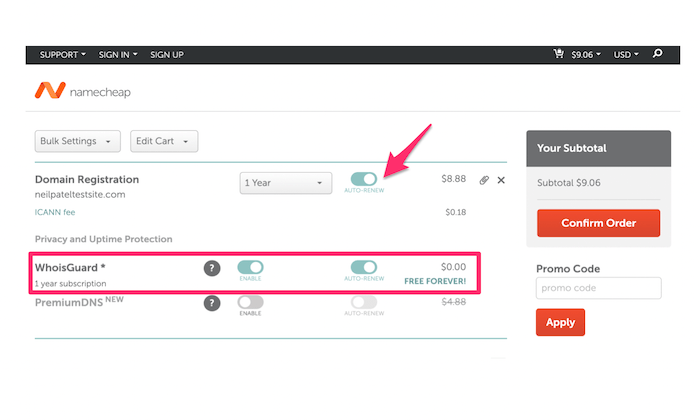Toggle the WhoisGuard auto-renew switch
The height and width of the screenshot is (420, 700).
pyautogui.click(x=364, y=267)
